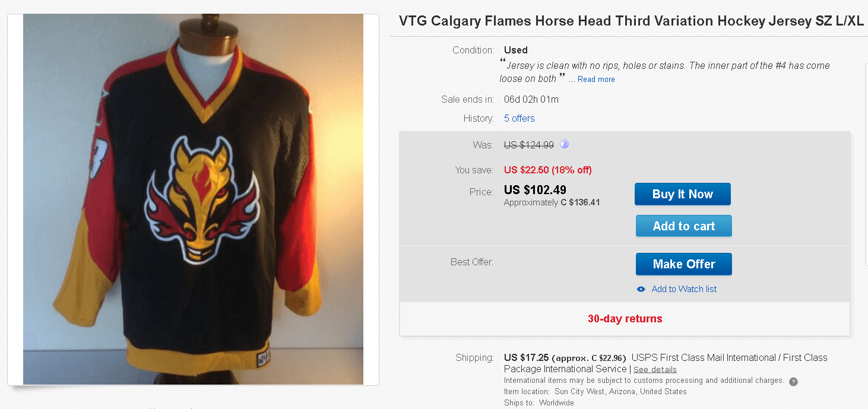Click the 06d 02h 01m sale countdown

pyautogui.click(x=531, y=99)
